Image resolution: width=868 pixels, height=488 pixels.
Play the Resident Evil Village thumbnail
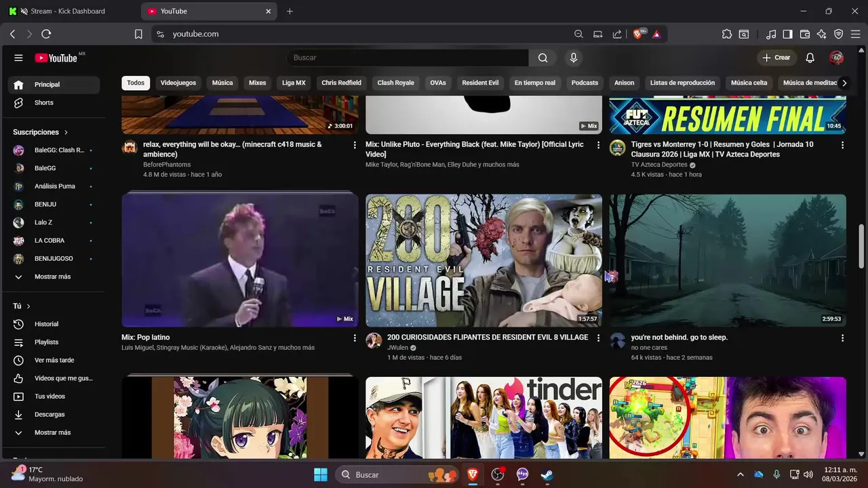pyautogui.click(x=484, y=260)
